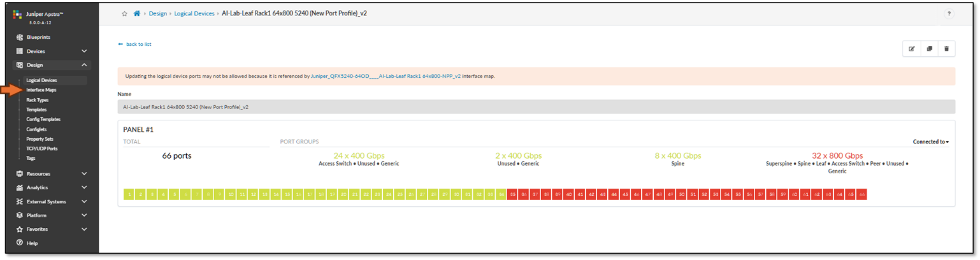Click the help question mark icon

(x=949, y=13)
